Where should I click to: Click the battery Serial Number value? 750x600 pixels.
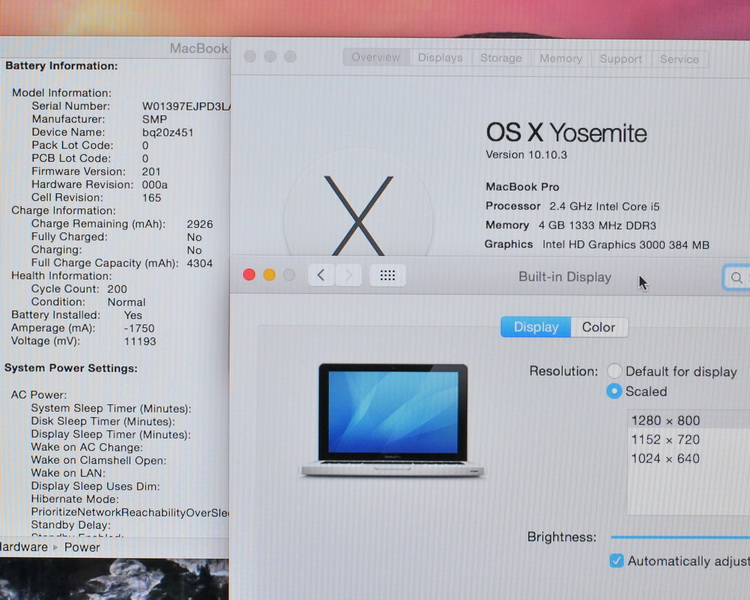[x=186, y=106]
